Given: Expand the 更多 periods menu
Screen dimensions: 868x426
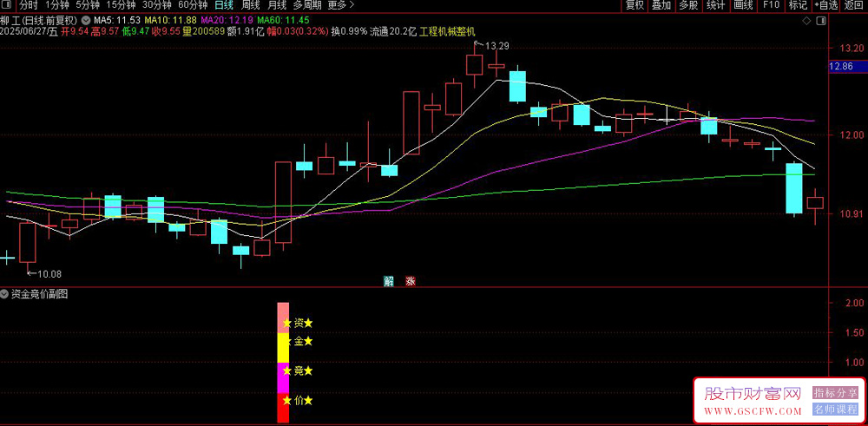Looking at the screenshot, I should click(x=340, y=5).
